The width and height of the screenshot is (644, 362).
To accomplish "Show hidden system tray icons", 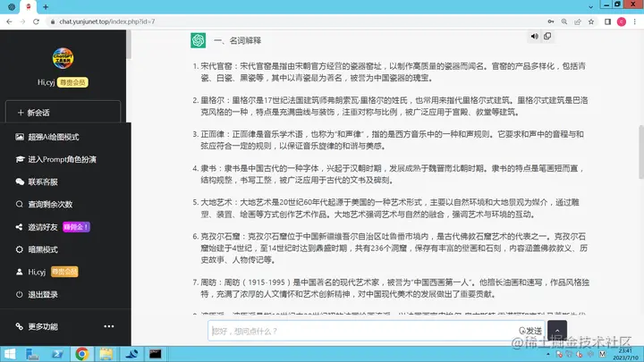I will coord(548,354).
